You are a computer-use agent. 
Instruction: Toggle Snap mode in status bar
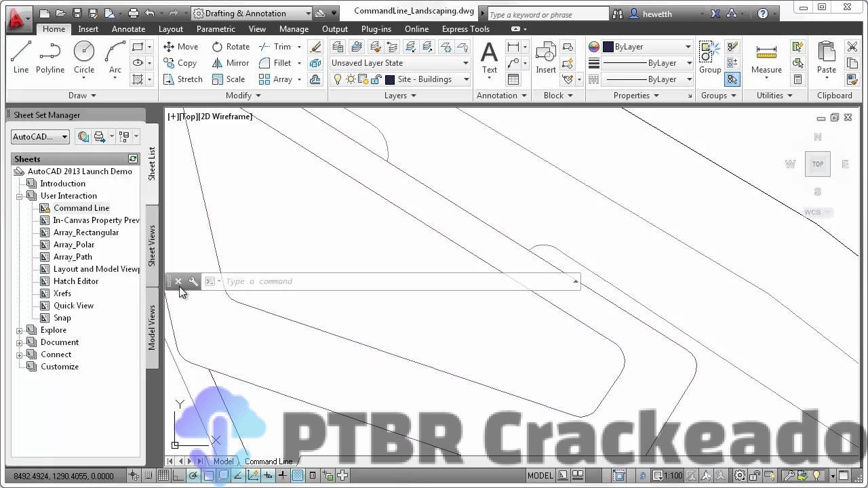click(148, 476)
